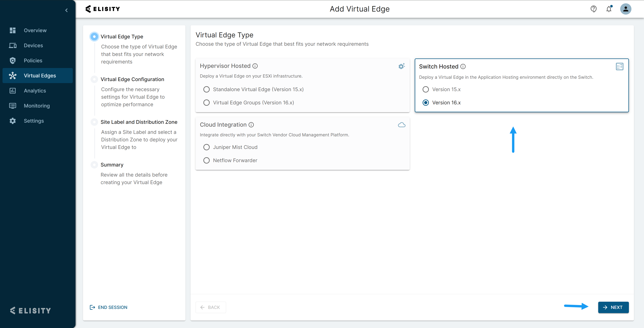Click the Virtual Edges network icon
This screenshot has width=644, height=328.
13,75
